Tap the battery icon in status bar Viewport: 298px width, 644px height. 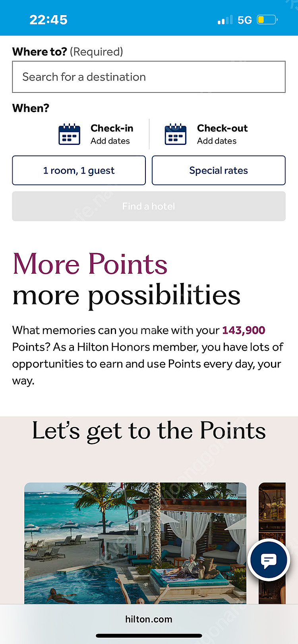click(x=267, y=20)
